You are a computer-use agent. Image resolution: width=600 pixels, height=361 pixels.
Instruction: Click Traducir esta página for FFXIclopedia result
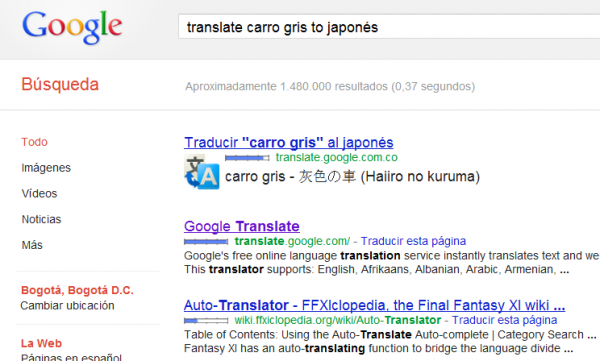(x=504, y=320)
